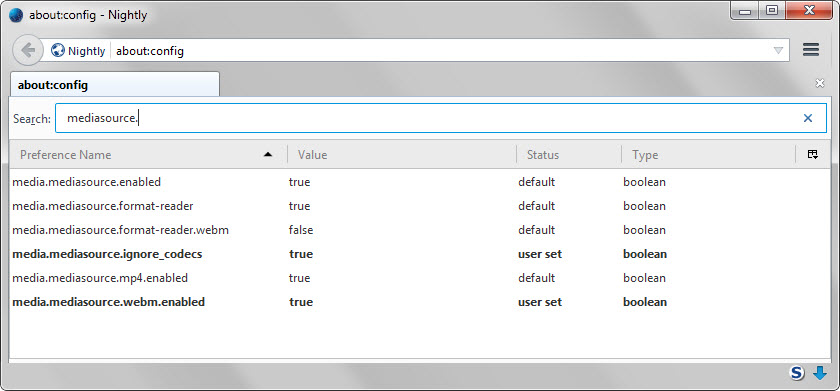The width and height of the screenshot is (840, 391).
Task: Sort by the Type column header
Action: (x=708, y=155)
